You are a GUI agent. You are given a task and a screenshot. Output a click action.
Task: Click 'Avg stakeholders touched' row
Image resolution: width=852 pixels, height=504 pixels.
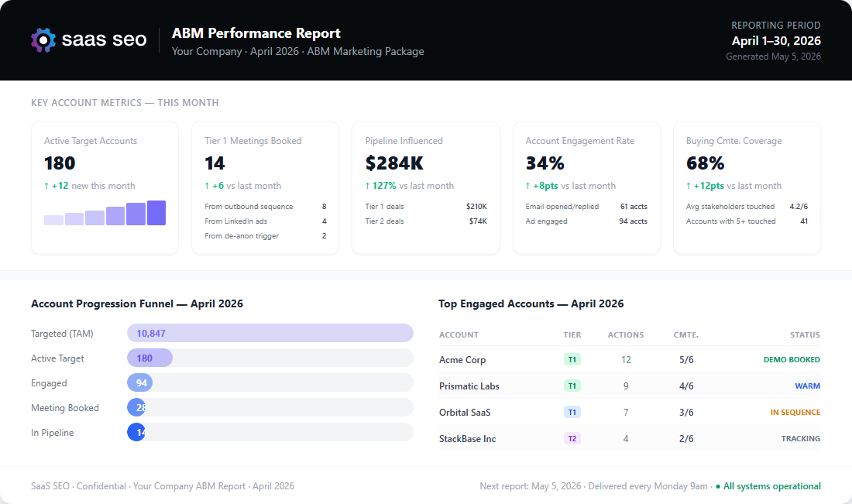[747, 207]
